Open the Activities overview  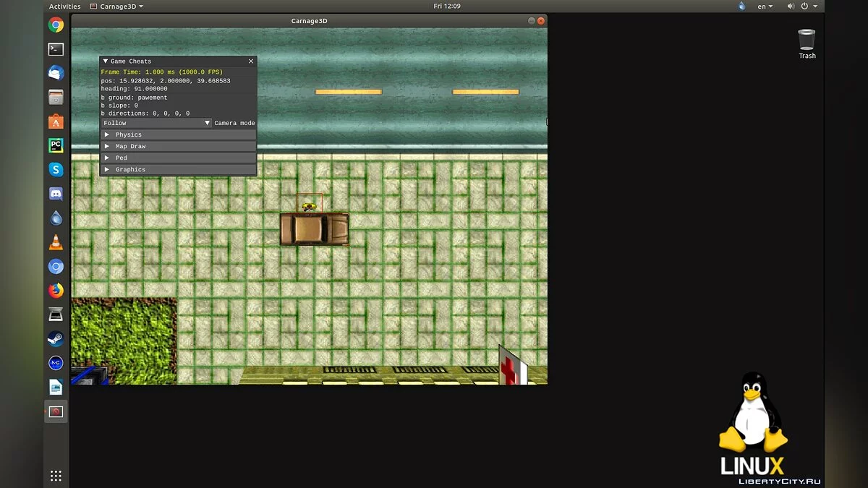(64, 7)
